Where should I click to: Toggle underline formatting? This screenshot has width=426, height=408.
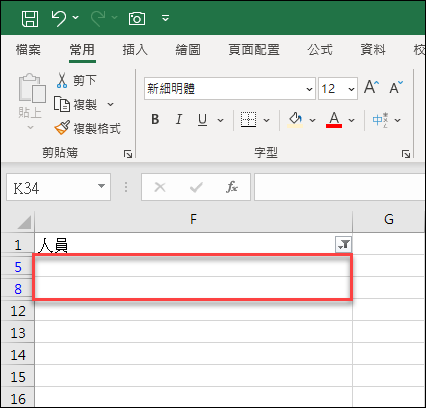(202, 120)
